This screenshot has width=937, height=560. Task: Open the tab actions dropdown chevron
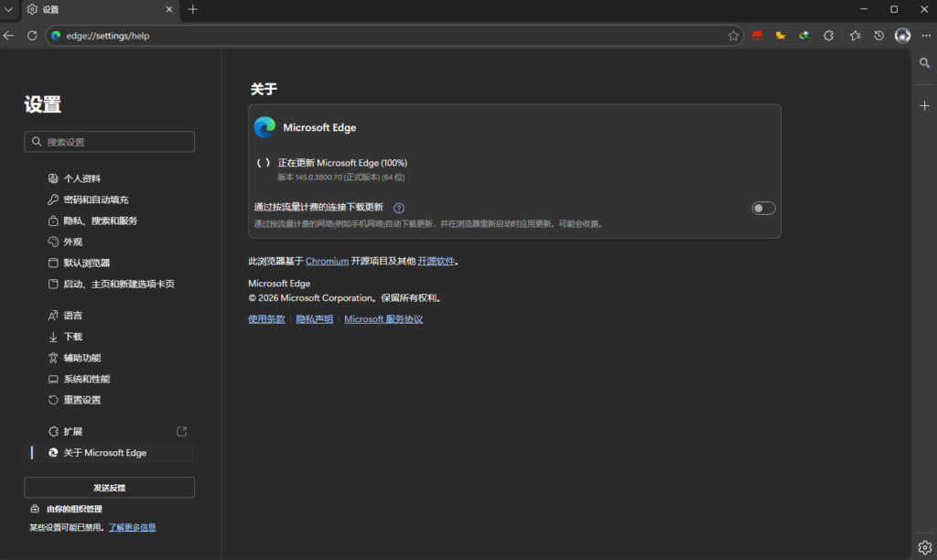click(x=9, y=9)
